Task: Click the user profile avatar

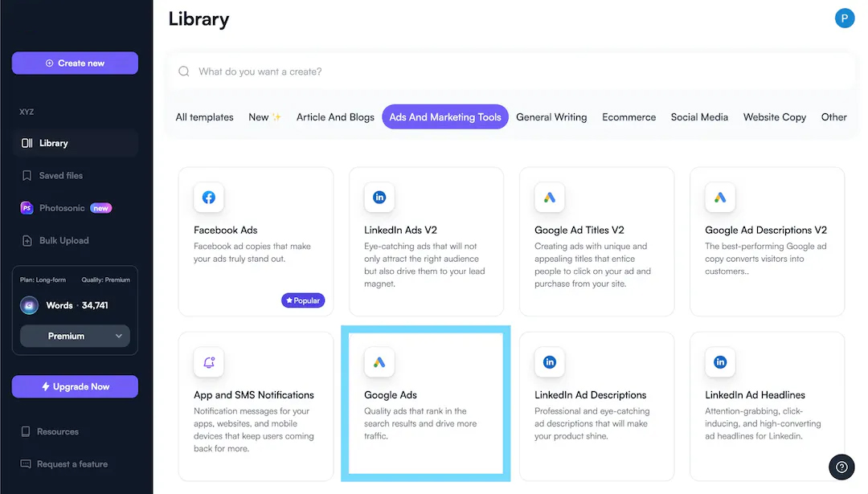Action: tap(845, 18)
